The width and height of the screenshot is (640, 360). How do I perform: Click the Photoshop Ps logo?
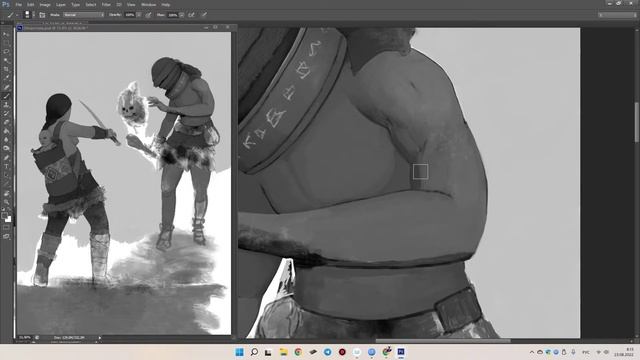(x=6, y=4)
